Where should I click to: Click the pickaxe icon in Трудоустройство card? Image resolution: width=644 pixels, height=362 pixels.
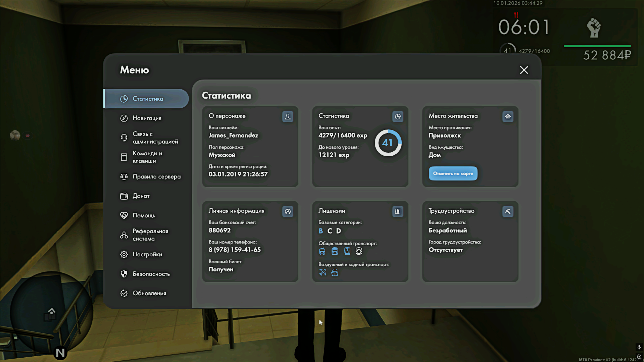click(x=508, y=211)
